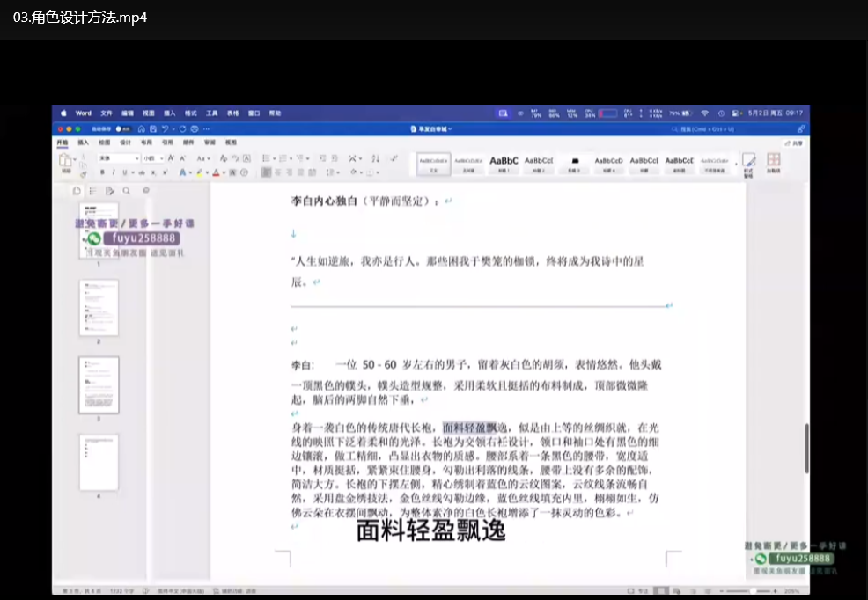Open the font name combo box
Image resolution: width=868 pixels, height=600 pixels.
click(119, 158)
